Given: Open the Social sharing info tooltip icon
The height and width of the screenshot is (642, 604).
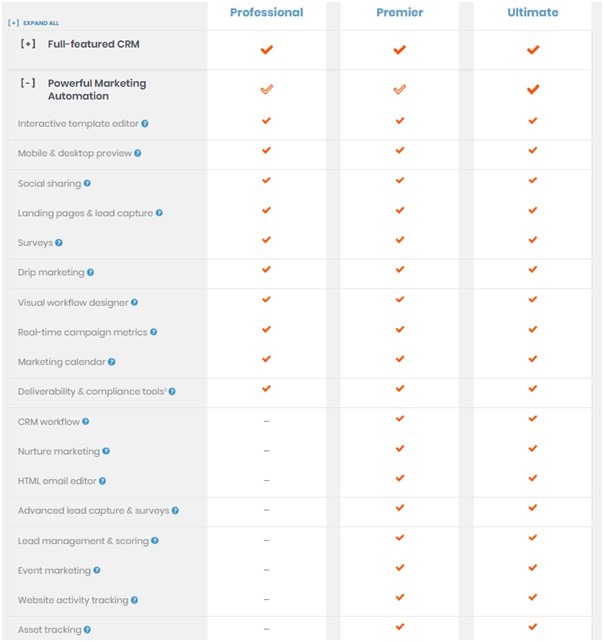Looking at the screenshot, I should pos(87,183).
